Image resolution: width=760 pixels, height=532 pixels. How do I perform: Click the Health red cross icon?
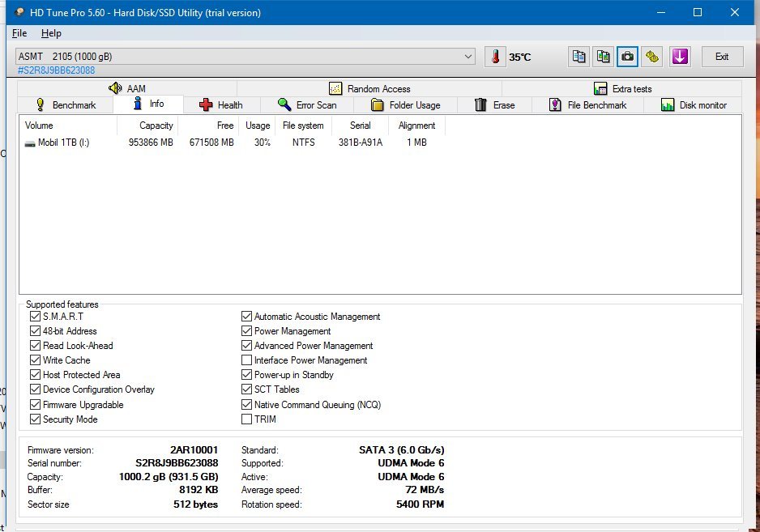(x=206, y=104)
